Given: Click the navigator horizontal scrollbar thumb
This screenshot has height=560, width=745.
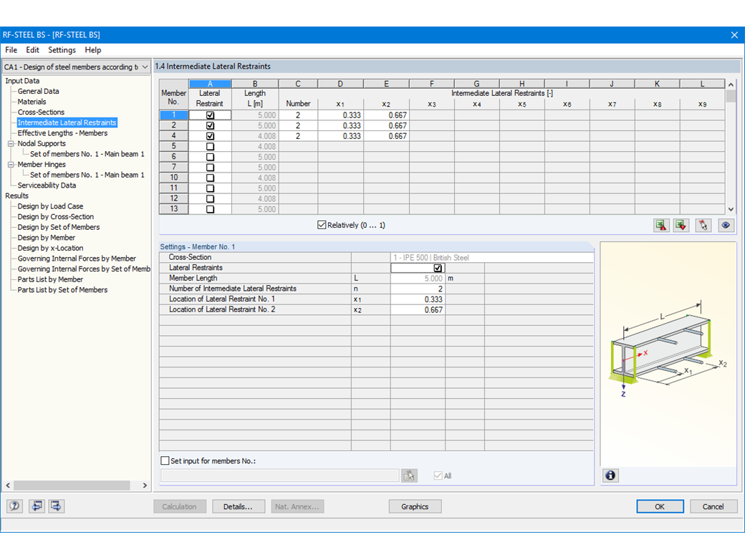Looking at the screenshot, I should click(71, 486).
